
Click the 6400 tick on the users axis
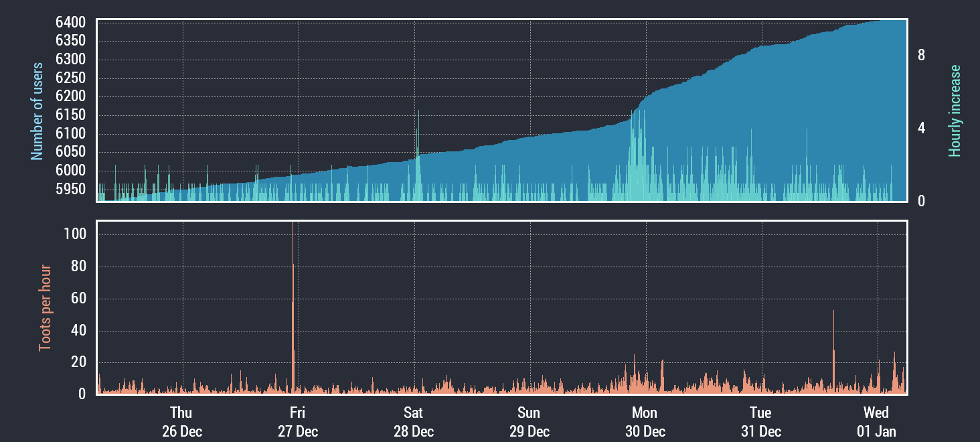[x=70, y=23]
